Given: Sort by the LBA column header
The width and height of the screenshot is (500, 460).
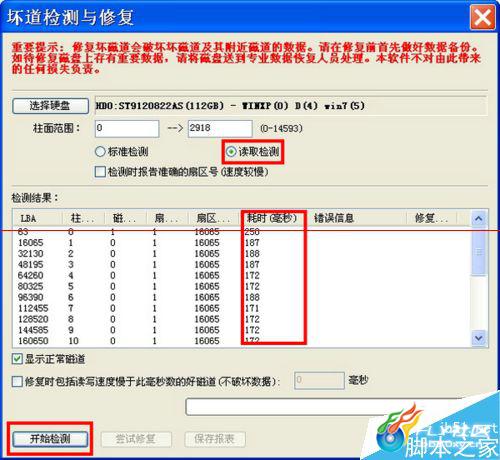Looking at the screenshot, I should coord(37,219).
